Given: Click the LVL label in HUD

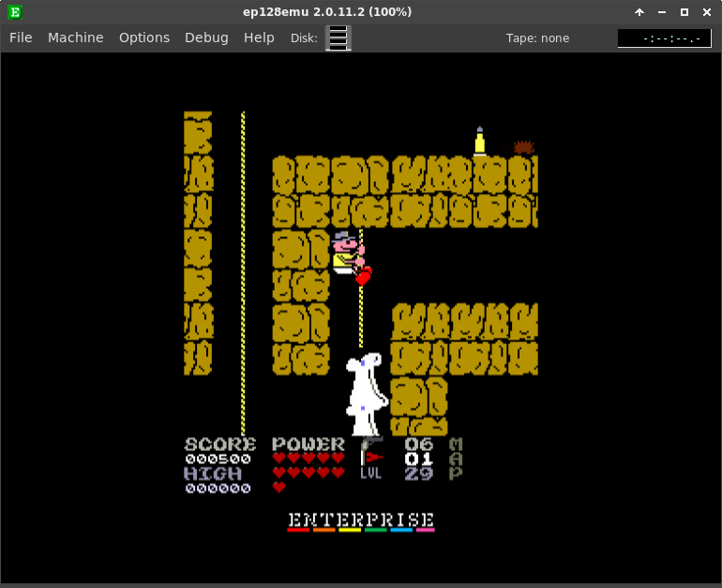Looking at the screenshot, I should [371, 473].
